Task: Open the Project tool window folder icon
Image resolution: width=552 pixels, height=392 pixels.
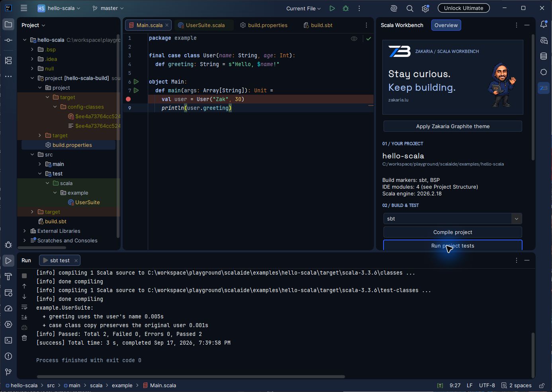Action: coord(8,25)
